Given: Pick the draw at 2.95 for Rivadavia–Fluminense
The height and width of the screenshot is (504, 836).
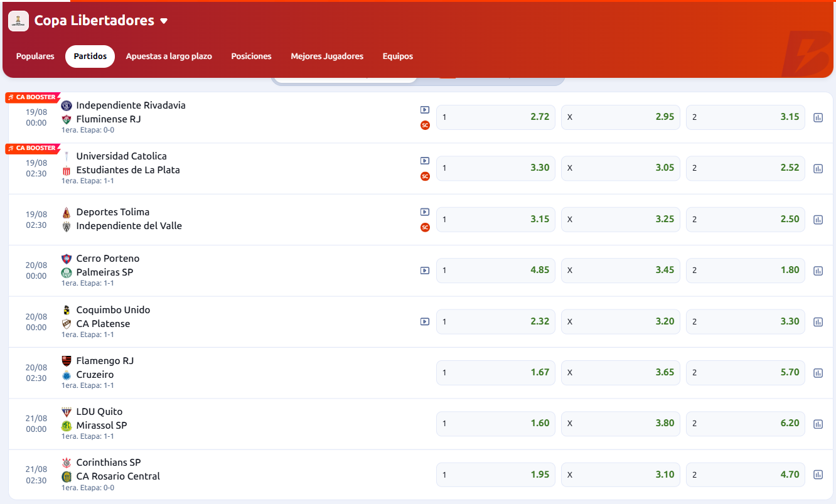Looking at the screenshot, I should [621, 117].
